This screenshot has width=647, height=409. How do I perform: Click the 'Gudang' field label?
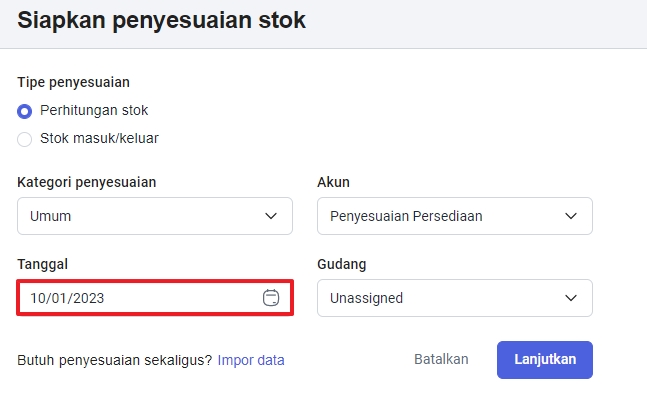click(x=341, y=264)
